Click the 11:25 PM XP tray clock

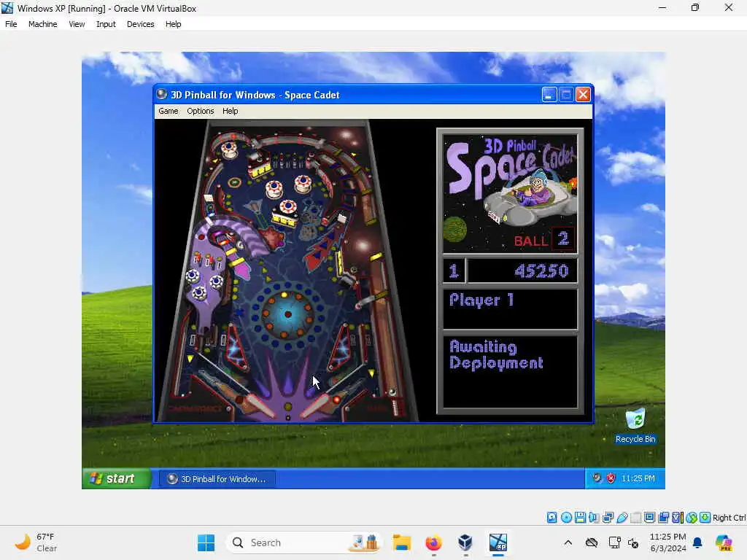click(x=638, y=478)
